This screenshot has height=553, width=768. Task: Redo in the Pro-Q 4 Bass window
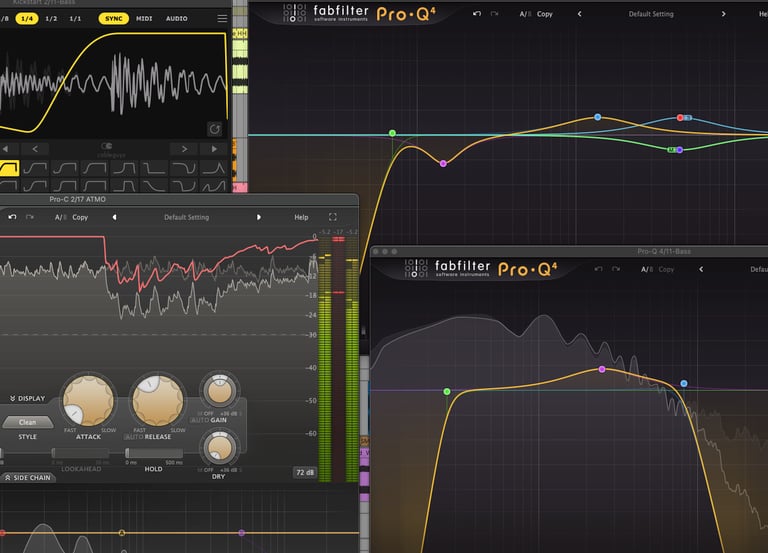[x=616, y=269]
